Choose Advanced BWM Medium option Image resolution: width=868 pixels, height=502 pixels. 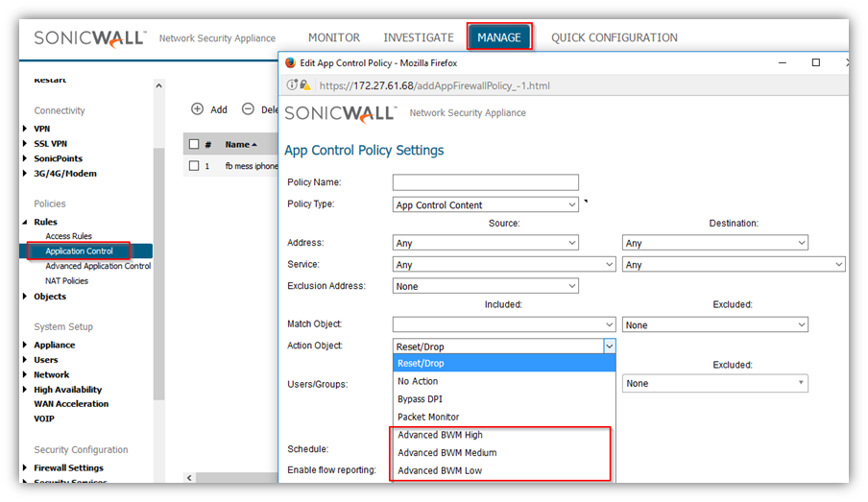point(504,453)
